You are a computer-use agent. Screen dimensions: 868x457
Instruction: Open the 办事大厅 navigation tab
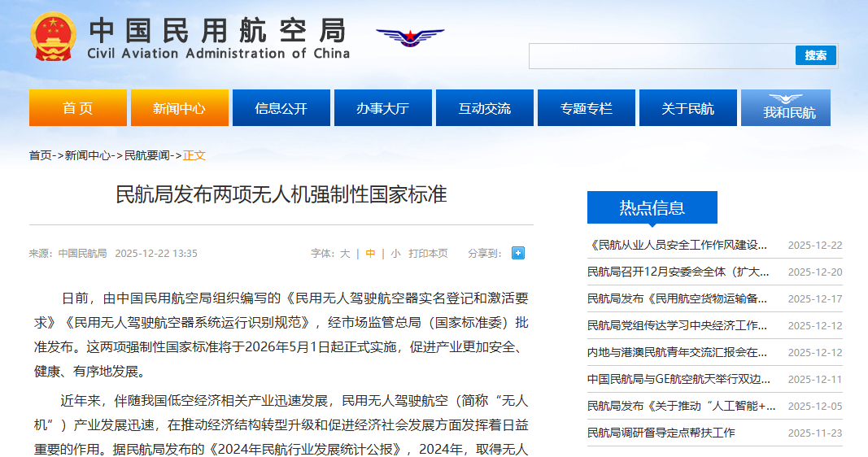[383, 108]
